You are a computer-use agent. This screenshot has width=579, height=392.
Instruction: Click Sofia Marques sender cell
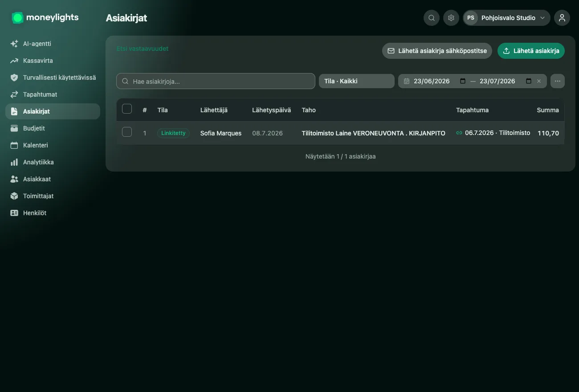click(221, 133)
